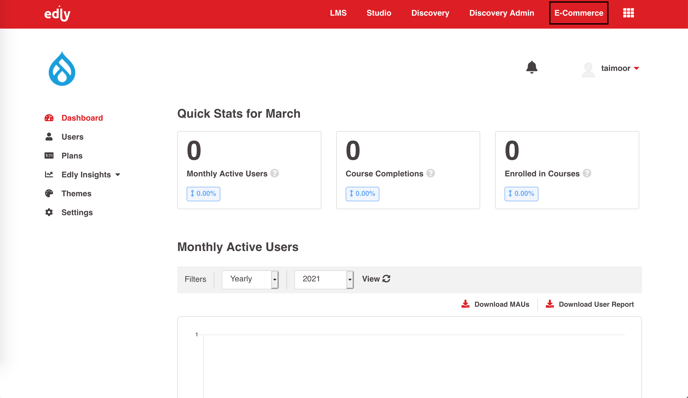Image resolution: width=688 pixels, height=398 pixels.
Task: Click the refresh icon next to View
Action: 387,279
